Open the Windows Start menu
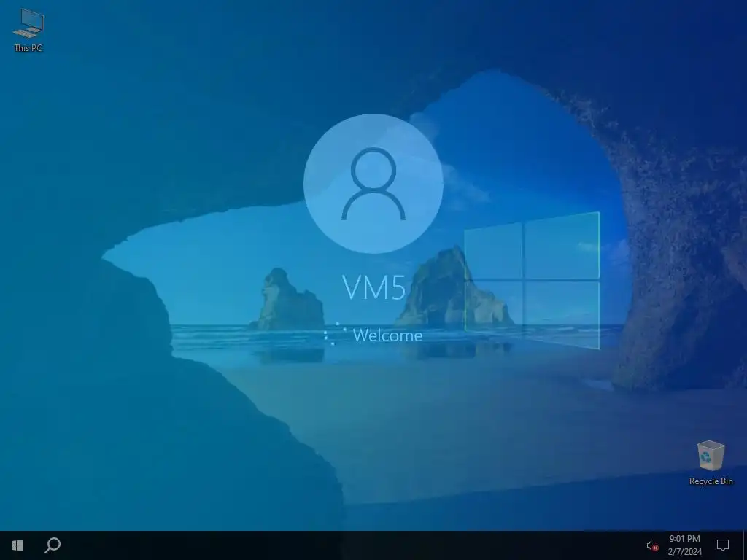Viewport: 747px width, 560px height. [18, 545]
